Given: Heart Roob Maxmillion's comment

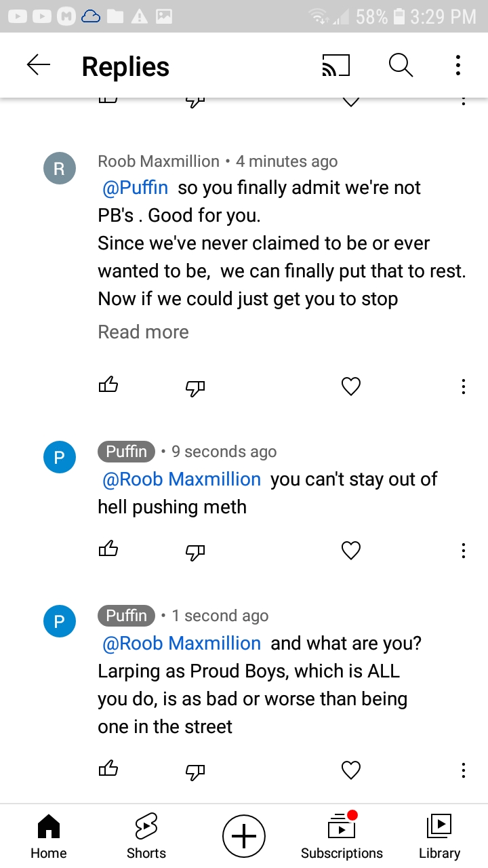Looking at the screenshot, I should [x=350, y=387].
